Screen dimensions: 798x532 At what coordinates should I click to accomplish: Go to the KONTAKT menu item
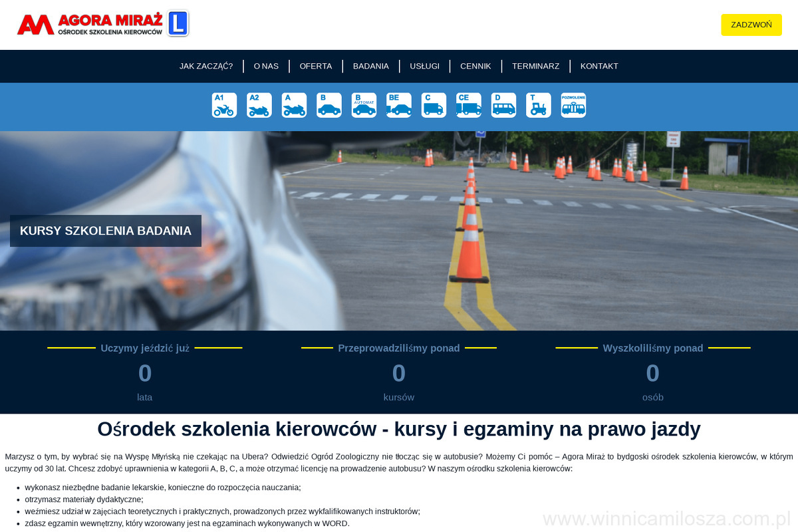(x=599, y=66)
